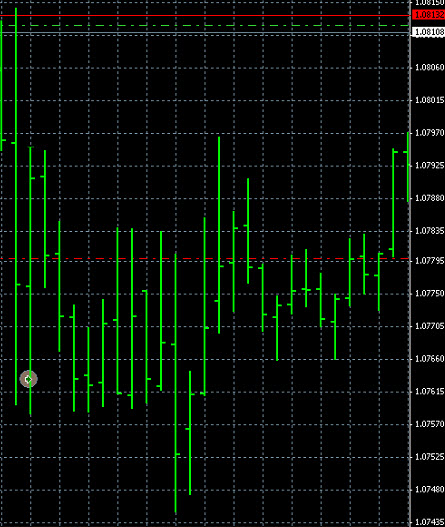Click the 1.07525 price scale value
This screenshot has width=445, height=527.
coord(430,457)
